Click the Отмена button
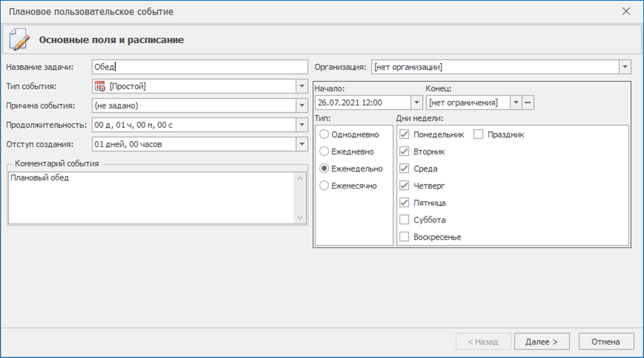 tap(606, 341)
